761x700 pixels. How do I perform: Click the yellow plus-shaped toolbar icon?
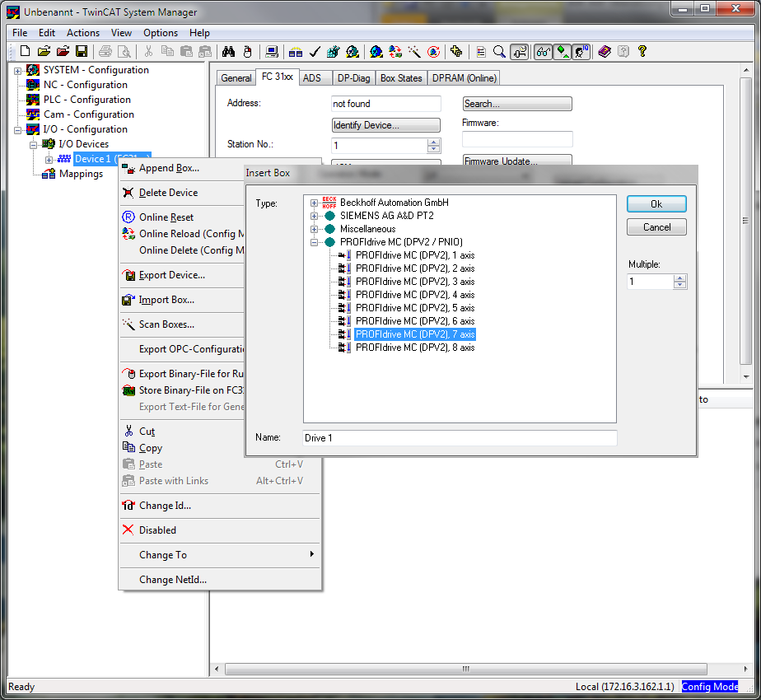456,51
